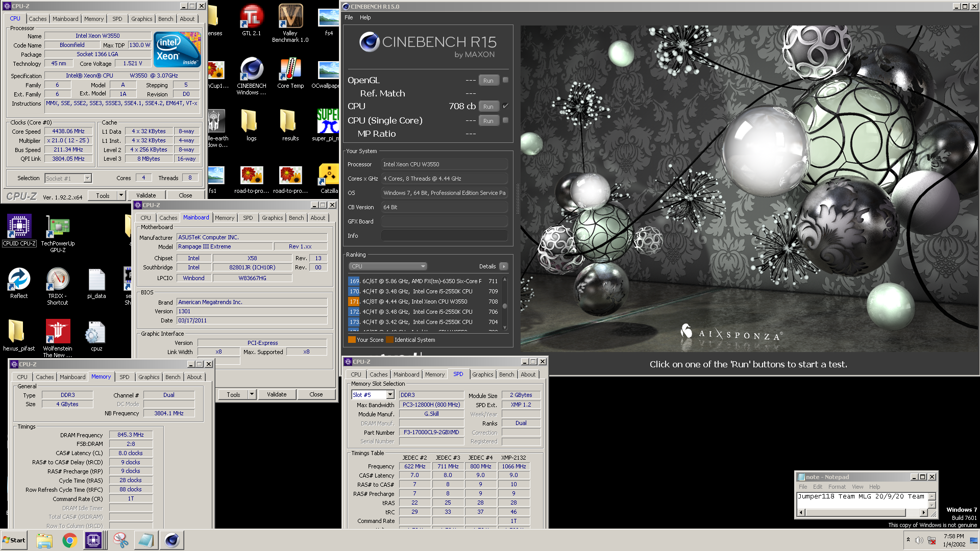
Task: Launch Wolfenstein The New Order shortcut
Action: 58,339
